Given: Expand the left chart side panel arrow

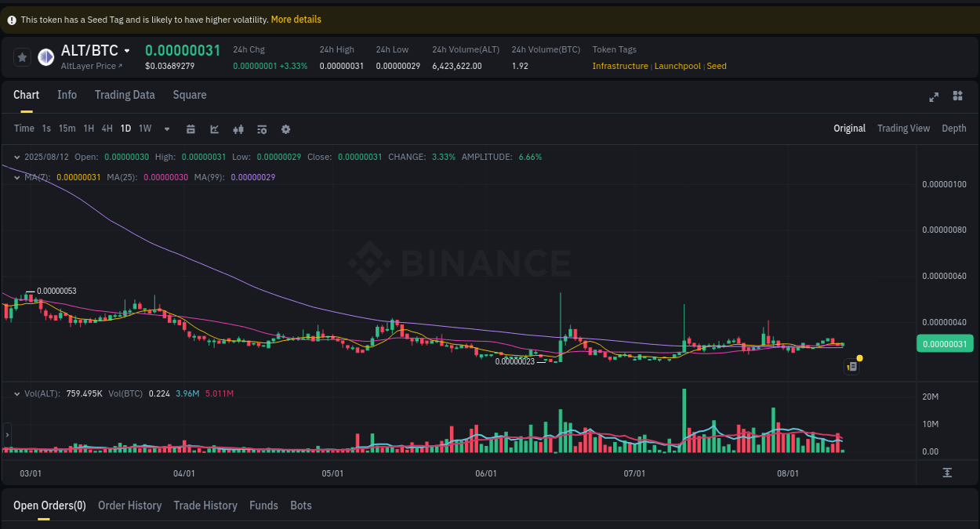Looking at the screenshot, I should point(6,433).
